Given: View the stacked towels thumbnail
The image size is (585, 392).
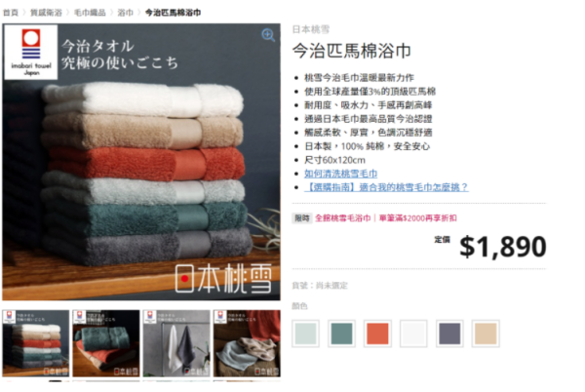Looking at the screenshot, I should click(36, 343).
